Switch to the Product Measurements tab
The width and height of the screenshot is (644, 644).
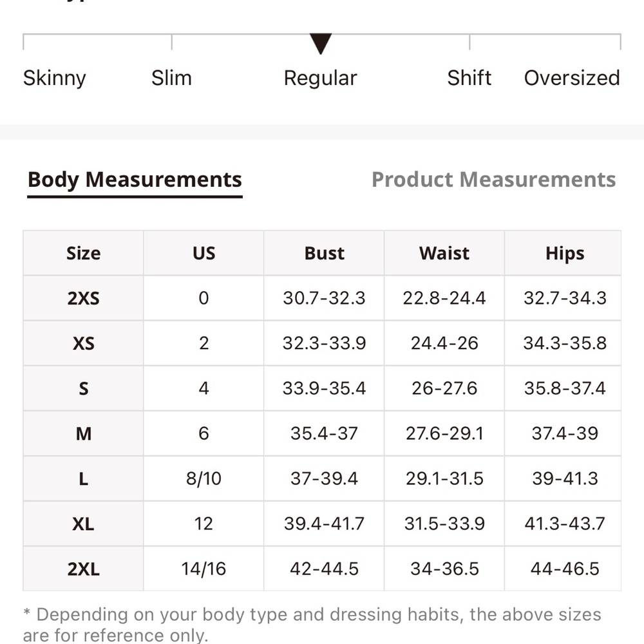(493, 180)
